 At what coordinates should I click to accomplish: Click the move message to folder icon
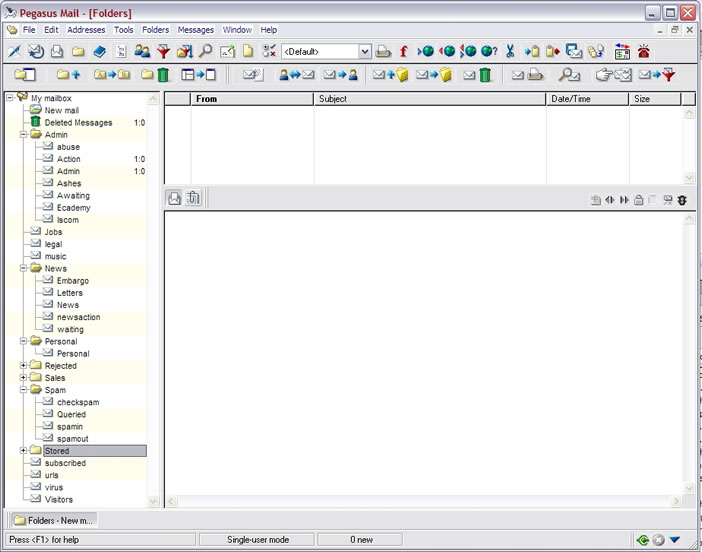point(433,75)
